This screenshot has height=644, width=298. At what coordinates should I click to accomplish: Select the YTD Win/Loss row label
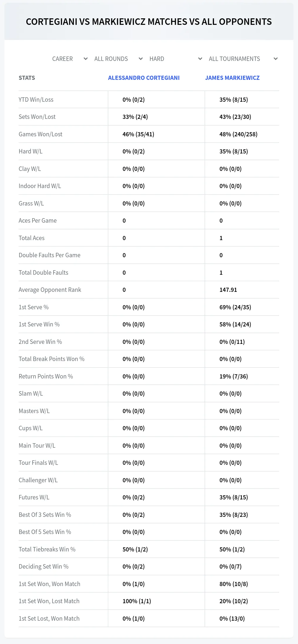pos(36,100)
